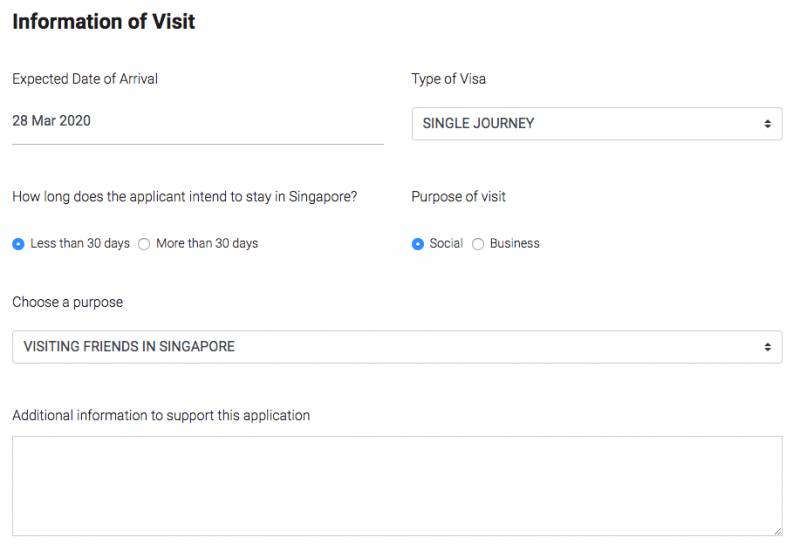Click the up-down arrow on Type of Visa
This screenshot has height=551, width=800.
coord(767,124)
